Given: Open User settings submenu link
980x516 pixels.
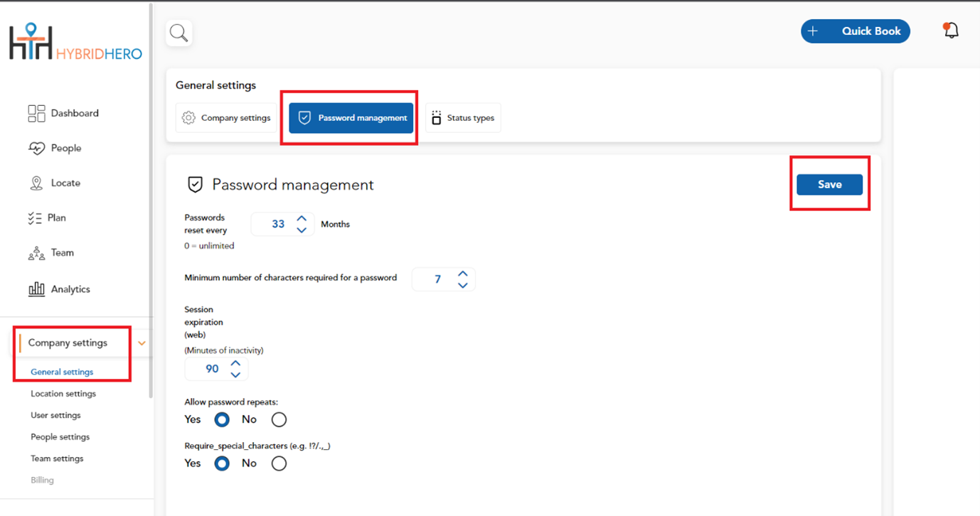Looking at the screenshot, I should tap(55, 415).
